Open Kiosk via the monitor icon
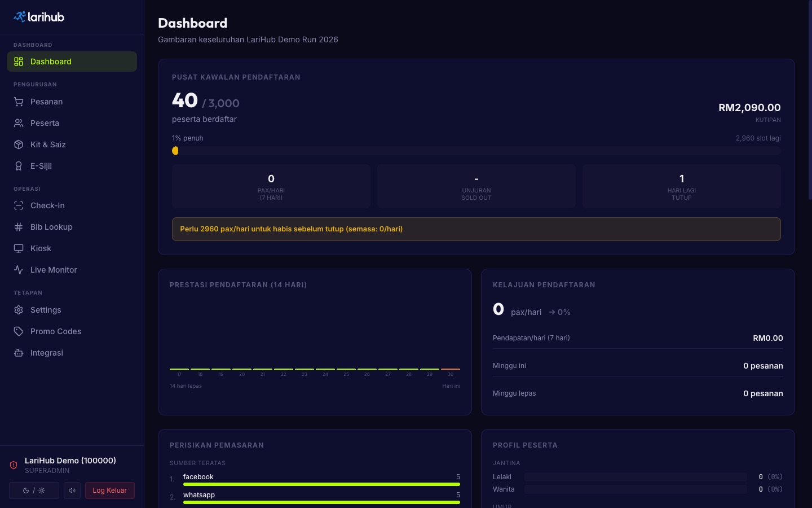 point(19,248)
